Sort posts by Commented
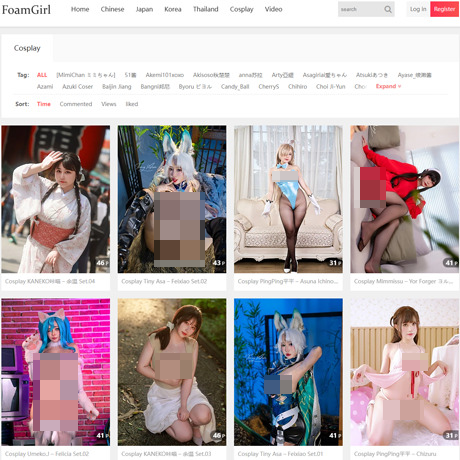The height and width of the screenshot is (460, 460). pos(76,104)
